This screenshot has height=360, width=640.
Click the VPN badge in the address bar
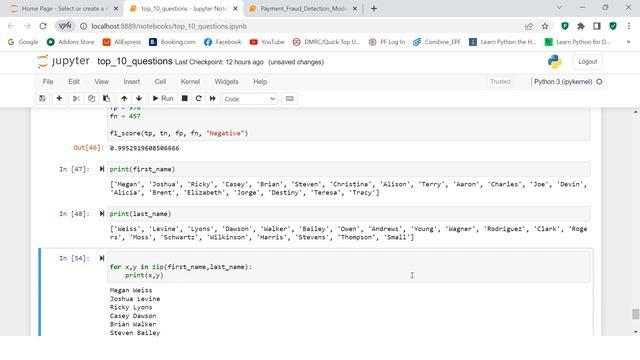tap(65, 26)
